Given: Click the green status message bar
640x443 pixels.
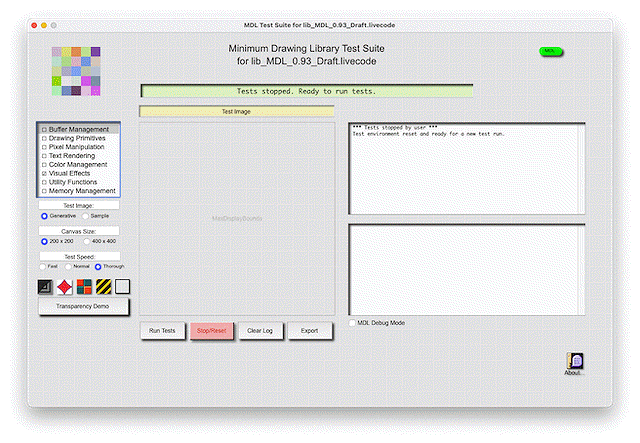Looking at the screenshot, I should pyautogui.click(x=307, y=91).
